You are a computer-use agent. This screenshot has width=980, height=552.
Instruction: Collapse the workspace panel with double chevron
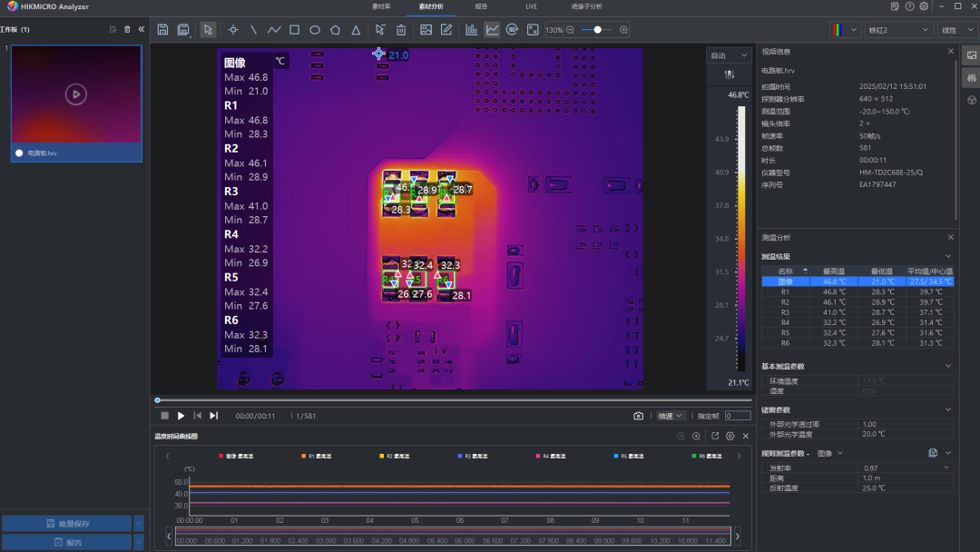point(142,30)
